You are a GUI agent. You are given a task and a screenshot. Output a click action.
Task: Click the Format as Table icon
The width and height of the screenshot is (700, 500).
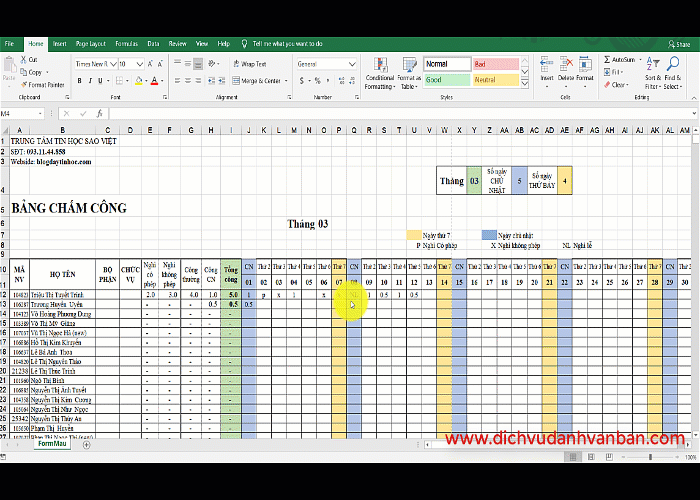(409, 65)
